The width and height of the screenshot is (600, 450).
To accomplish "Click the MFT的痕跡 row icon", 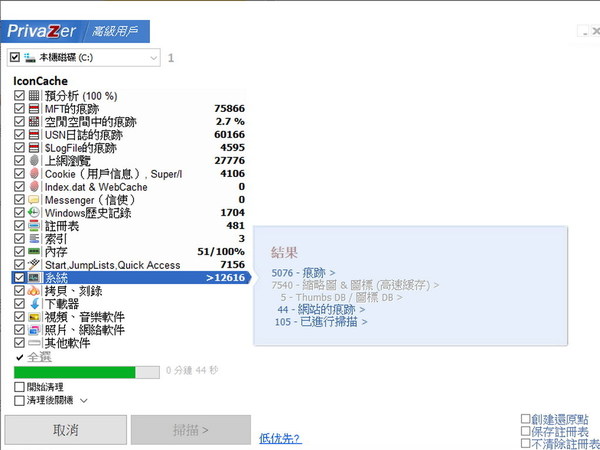I will pyautogui.click(x=34, y=109).
